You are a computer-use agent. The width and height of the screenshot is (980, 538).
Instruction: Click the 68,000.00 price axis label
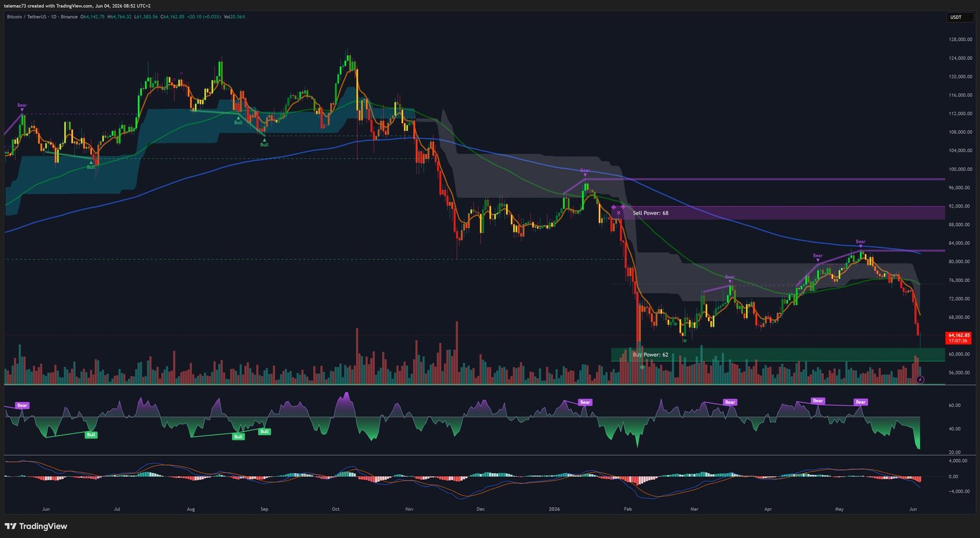[960, 317]
